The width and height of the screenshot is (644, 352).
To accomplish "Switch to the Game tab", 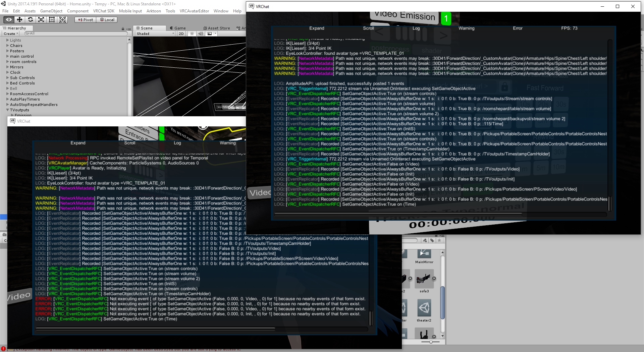I will pos(178,28).
